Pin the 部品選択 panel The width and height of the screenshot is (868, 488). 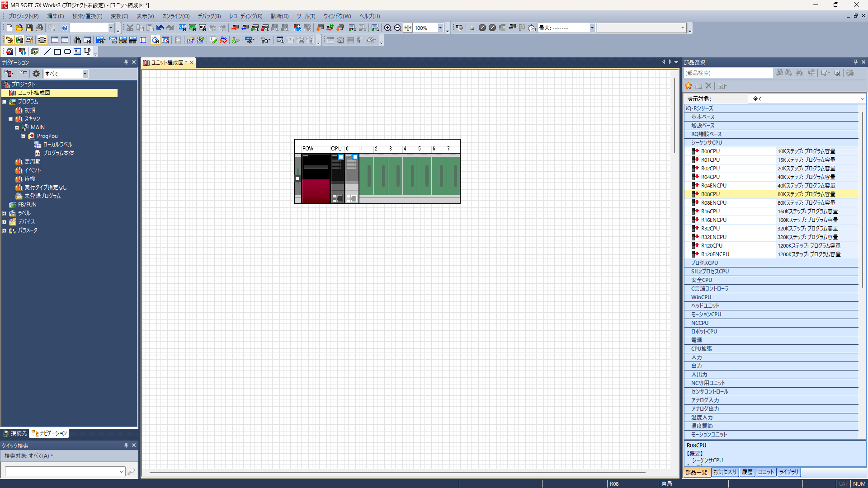(856, 62)
